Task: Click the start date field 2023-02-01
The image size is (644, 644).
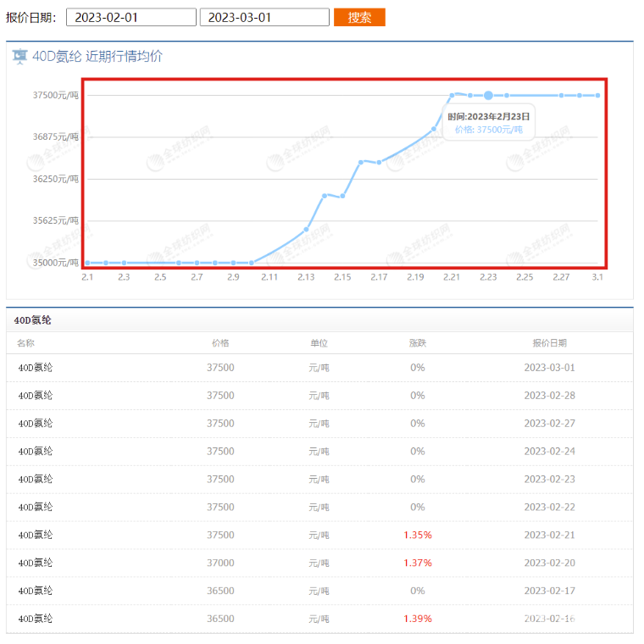Action: [x=130, y=17]
